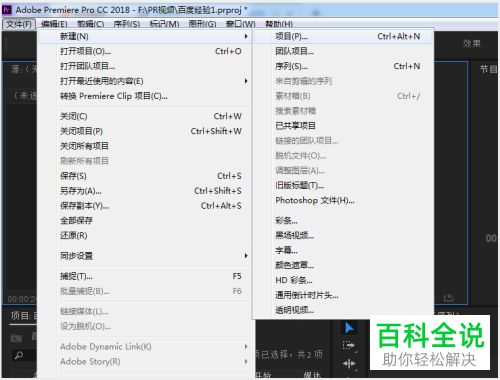Choose 保存副本(Y)... menu entry

(x=145, y=206)
